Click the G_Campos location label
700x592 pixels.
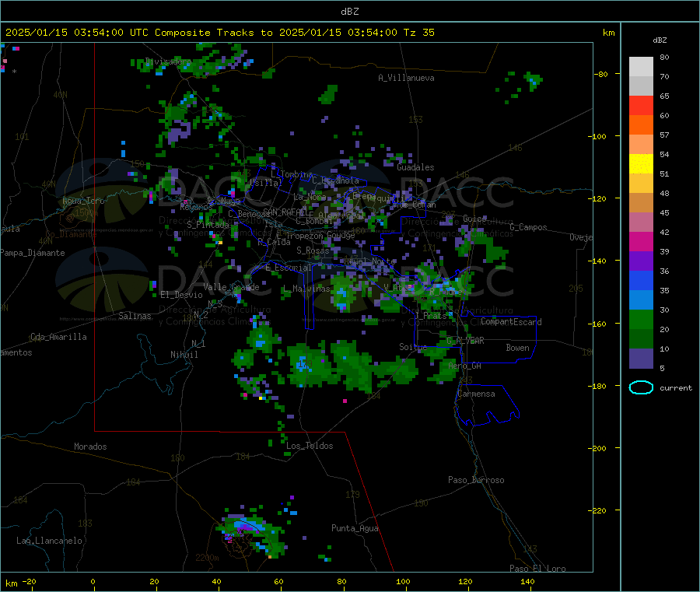pyautogui.click(x=529, y=227)
